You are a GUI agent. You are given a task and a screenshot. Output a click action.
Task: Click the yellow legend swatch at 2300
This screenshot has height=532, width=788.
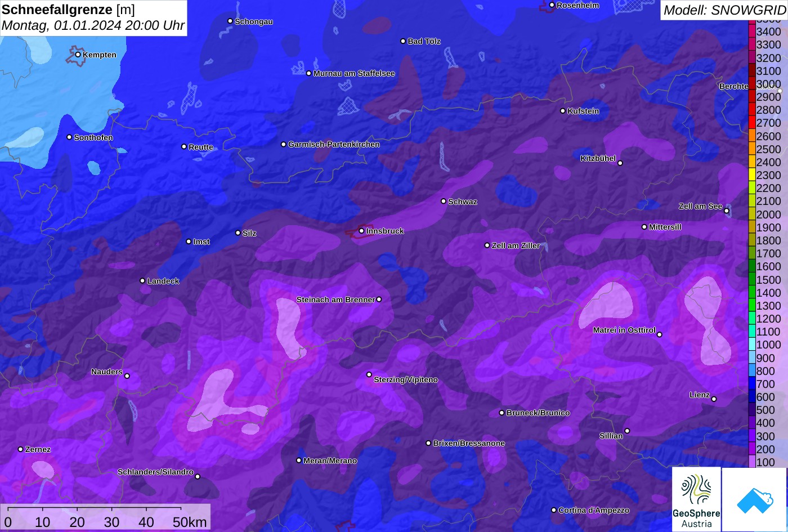(752, 175)
